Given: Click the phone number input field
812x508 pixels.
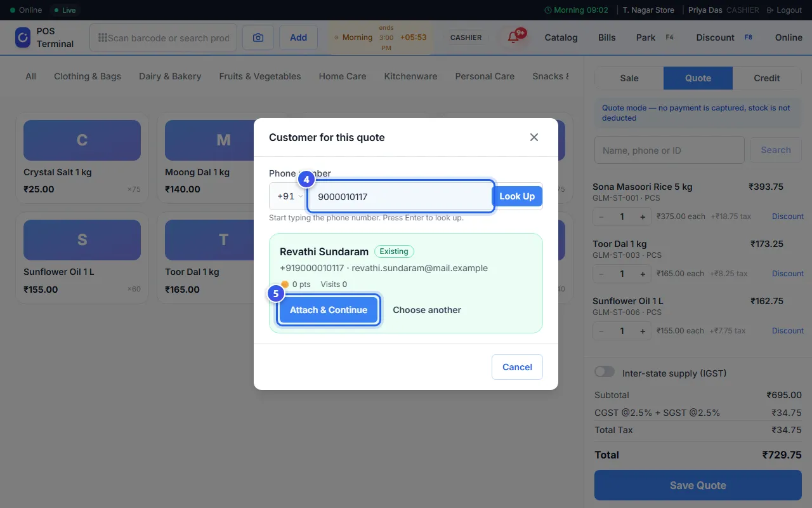Looking at the screenshot, I should (400, 196).
